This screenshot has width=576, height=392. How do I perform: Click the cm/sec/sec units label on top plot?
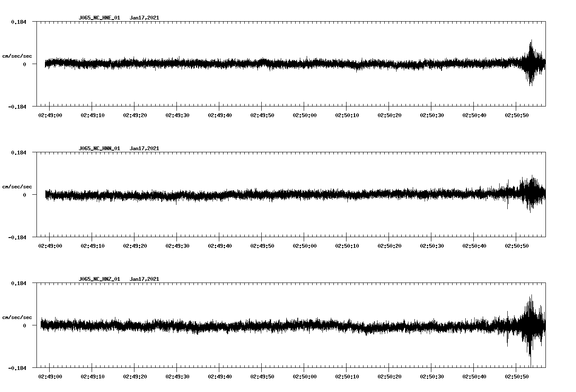click(17, 56)
